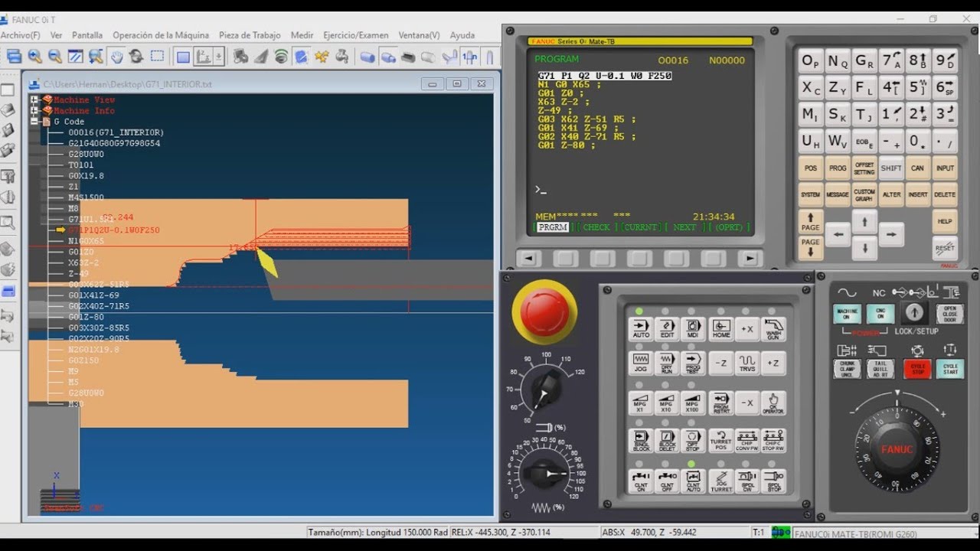
Task: Stop the spindle with SPDL STOP
Action: 773,481
